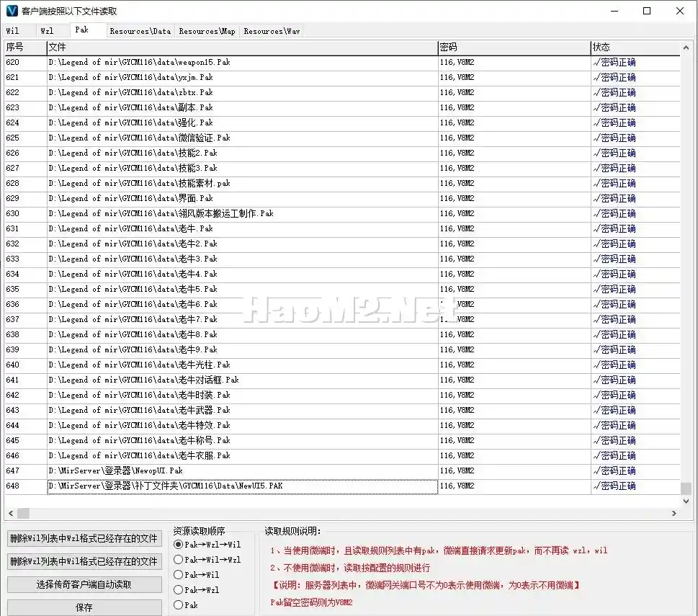Screen dimensions: 698x616
Task: Click 选择传奇客户端自动读取 button
Action: pos(84,585)
